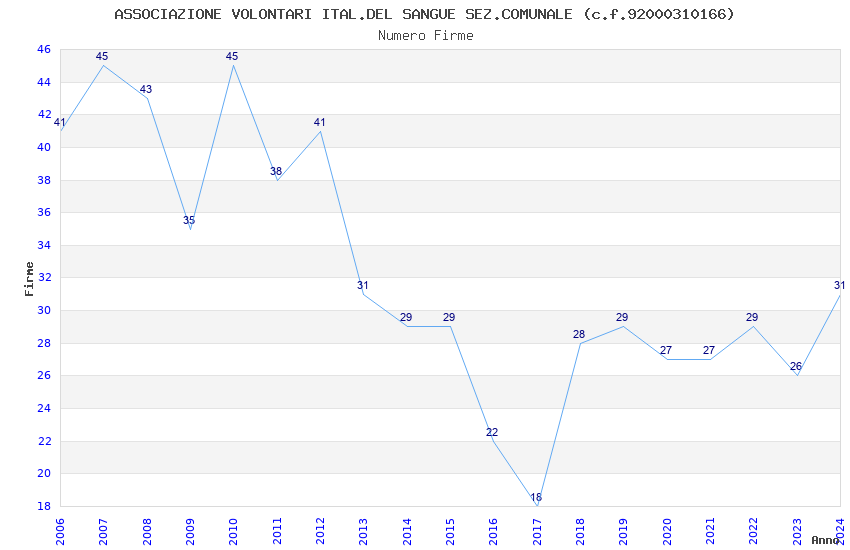
Task: Click y-axis tick label '28'
Action: [x=44, y=343]
